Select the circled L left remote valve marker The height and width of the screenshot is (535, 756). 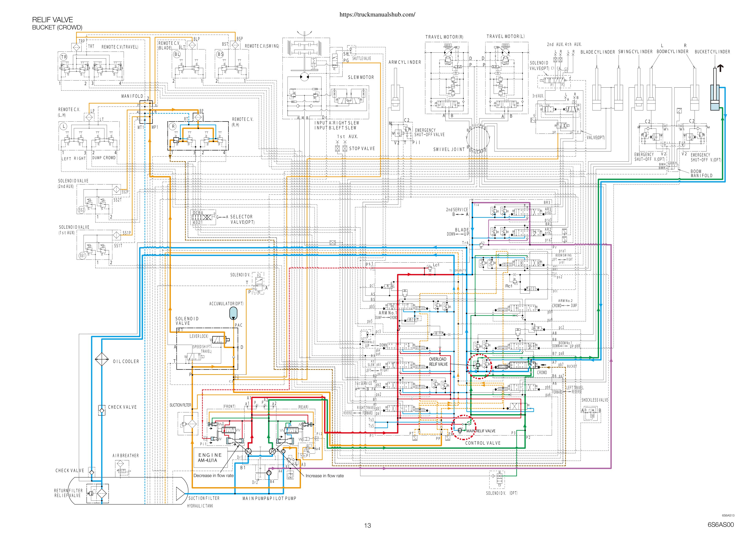(64, 126)
